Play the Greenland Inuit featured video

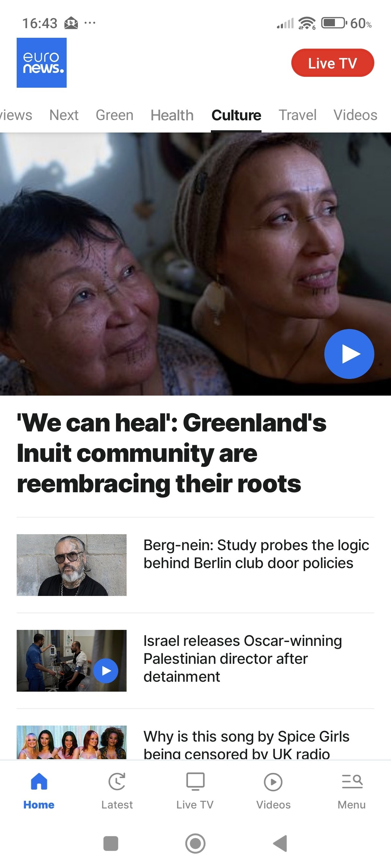(x=349, y=354)
